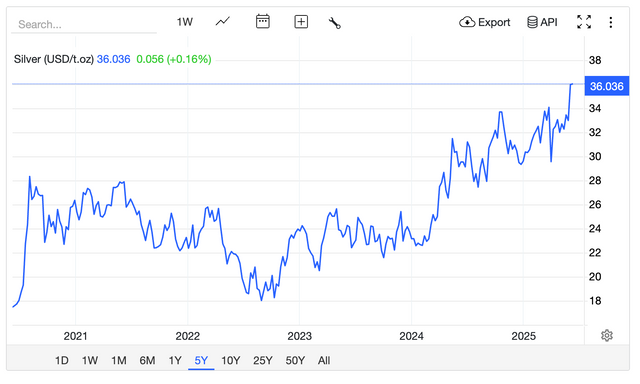
Task: Toggle fullscreen chart view
Action: (x=584, y=22)
